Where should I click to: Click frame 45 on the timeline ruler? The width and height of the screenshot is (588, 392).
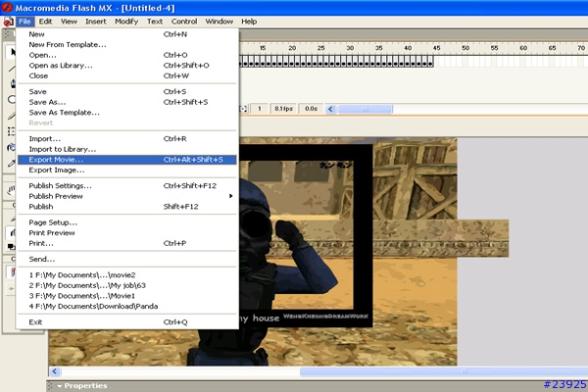coord(436,48)
